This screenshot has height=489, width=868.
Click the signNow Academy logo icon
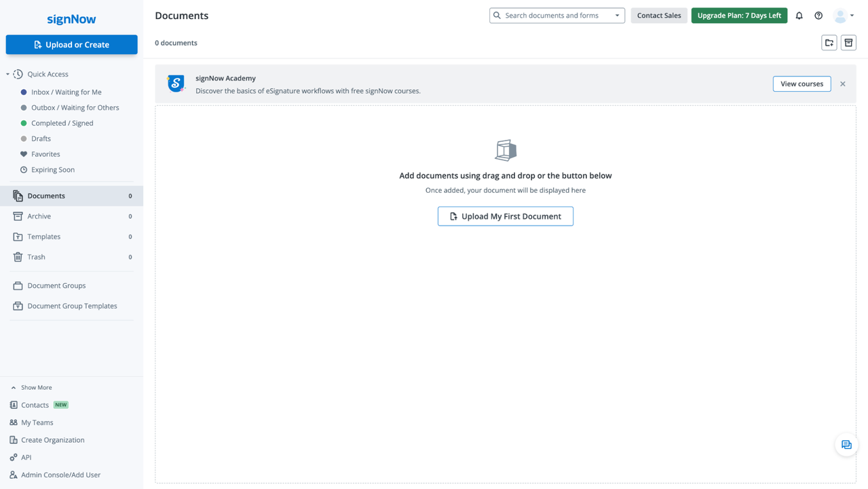point(176,84)
